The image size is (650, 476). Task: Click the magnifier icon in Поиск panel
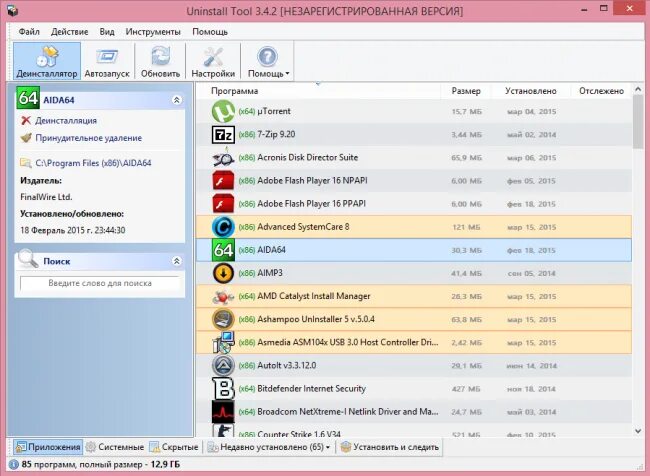(x=28, y=258)
